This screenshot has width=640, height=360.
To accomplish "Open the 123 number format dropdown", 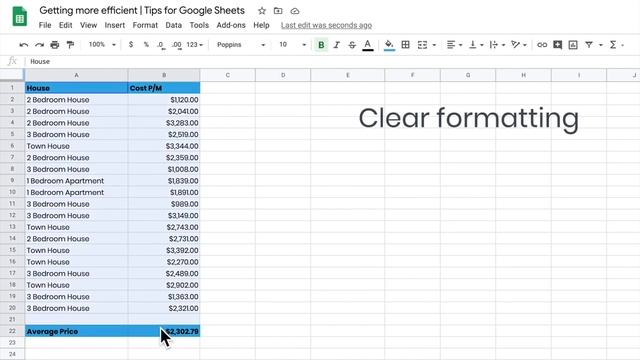I will (194, 44).
